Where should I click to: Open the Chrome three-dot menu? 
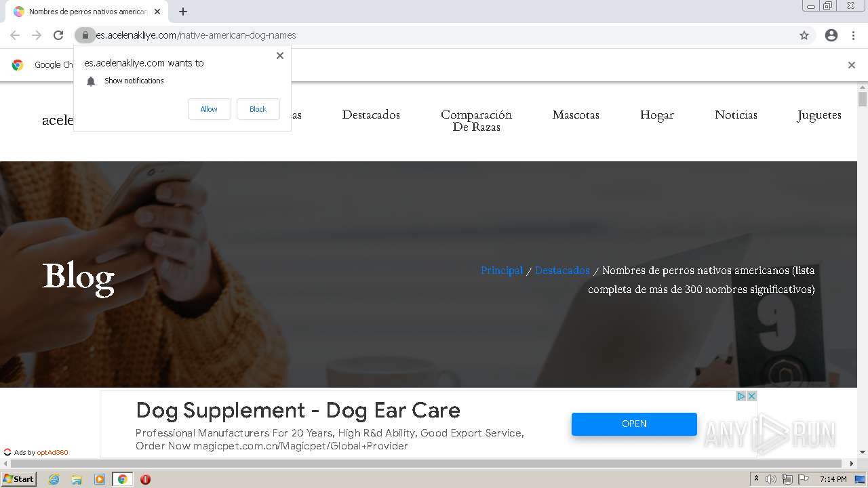click(853, 35)
